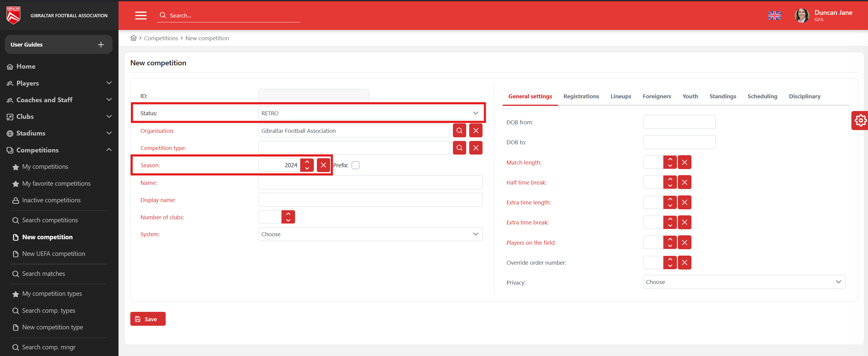The height and width of the screenshot is (356, 868).
Task: Switch to the Registrations tab
Action: [581, 96]
